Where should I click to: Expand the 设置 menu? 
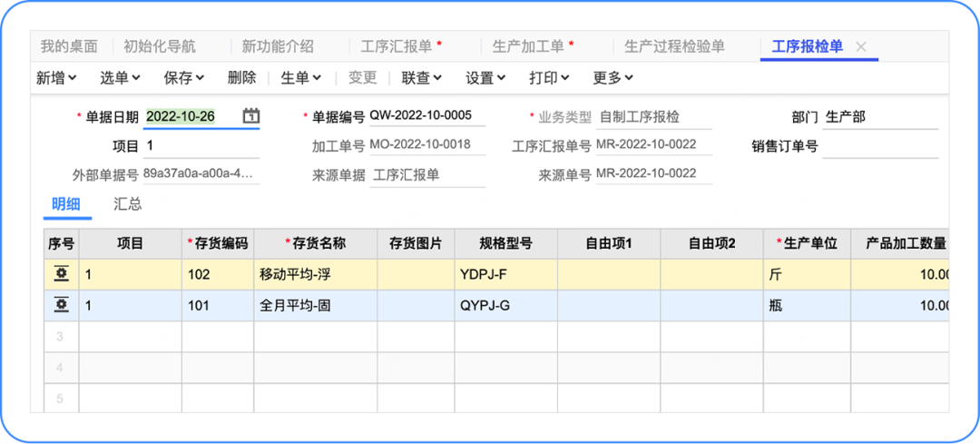tap(485, 78)
